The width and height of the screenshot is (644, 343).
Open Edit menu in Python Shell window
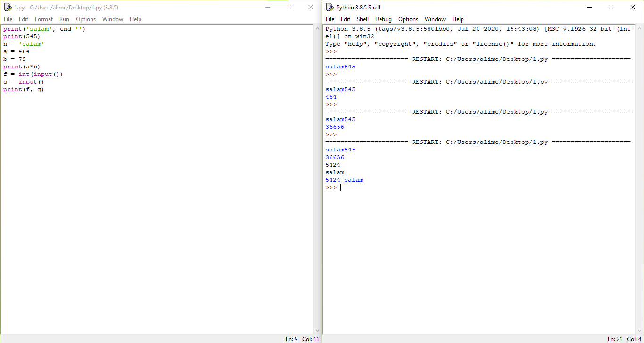pyautogui.click(x=346, y=19)
